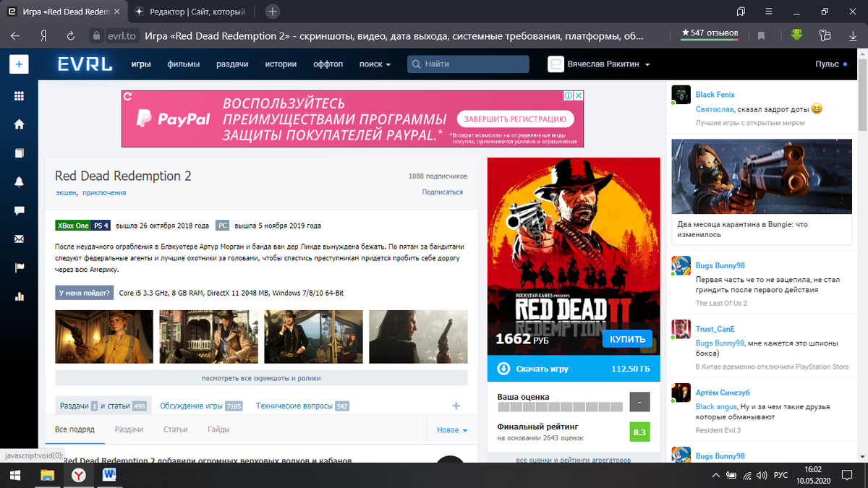
Task: Bookmark this page
Action: 761,35
